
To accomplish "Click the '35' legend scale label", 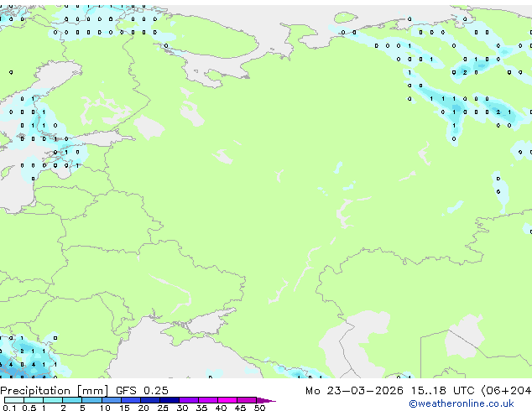I will (x=201, y=408).
